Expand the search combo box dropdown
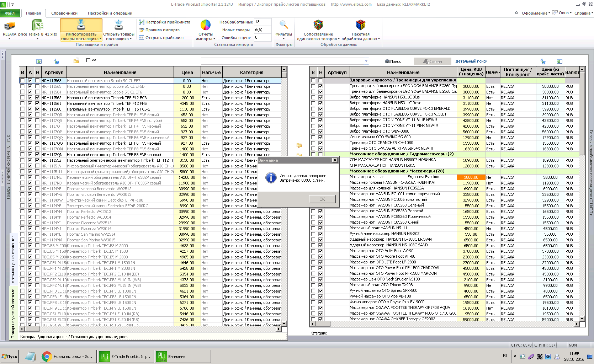The width and height of the screenshot is (594, 364). tap(366, 61)
